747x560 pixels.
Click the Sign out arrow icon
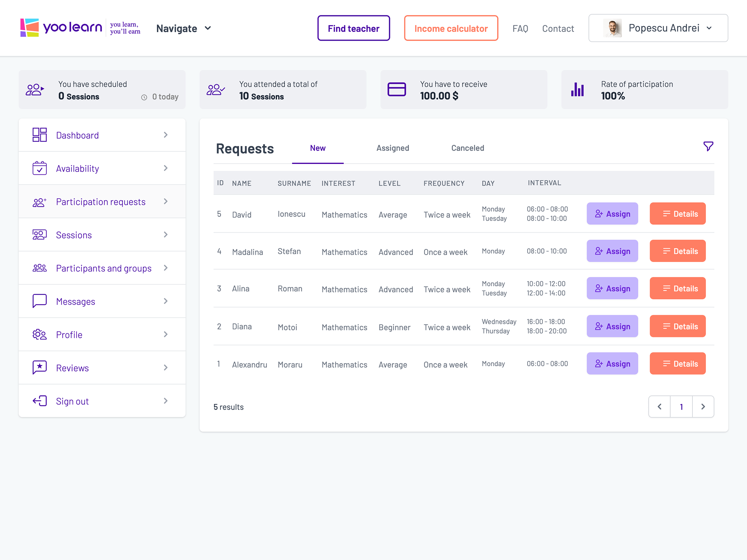click(40, 401)
